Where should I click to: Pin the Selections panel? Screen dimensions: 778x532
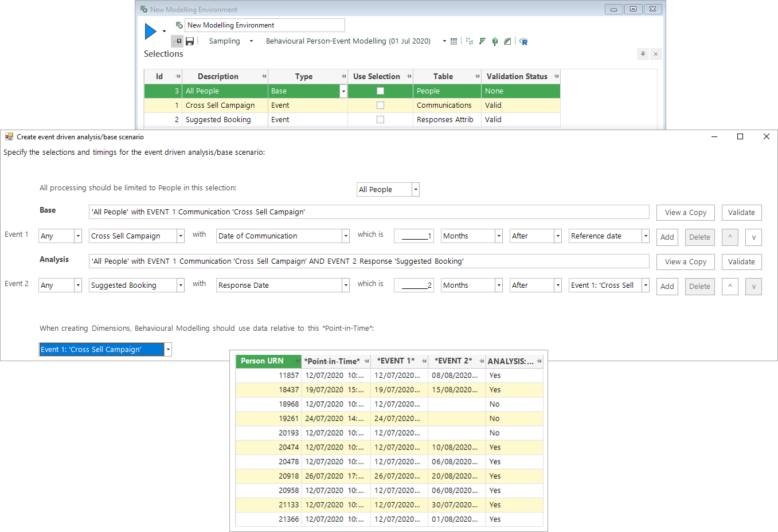click(643, 54)
